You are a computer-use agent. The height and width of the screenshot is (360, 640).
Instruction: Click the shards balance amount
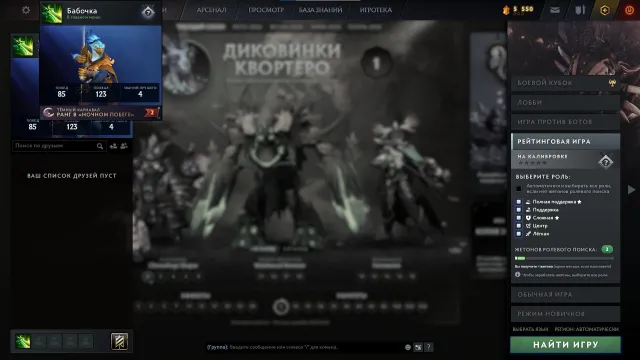click(x=523, y=9)
